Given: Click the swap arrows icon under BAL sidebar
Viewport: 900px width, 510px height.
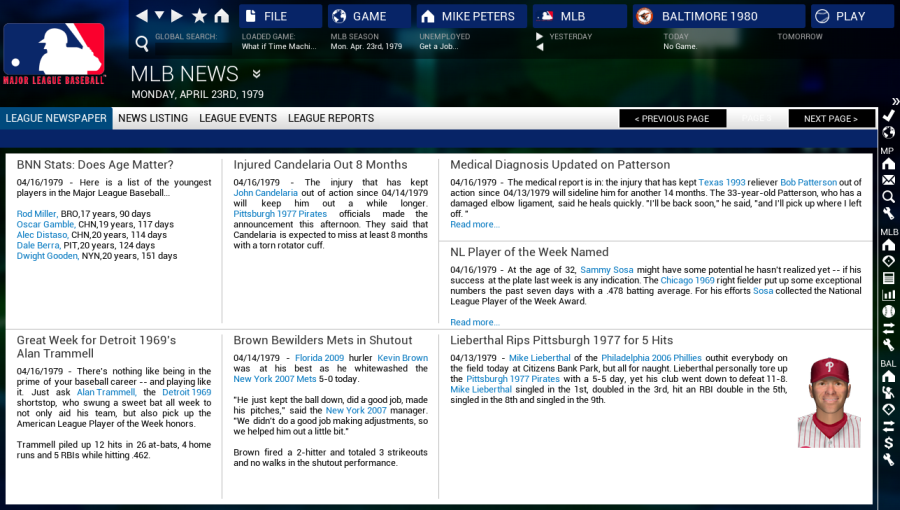Looking at the screenshot, I should (x=888, y=426).
